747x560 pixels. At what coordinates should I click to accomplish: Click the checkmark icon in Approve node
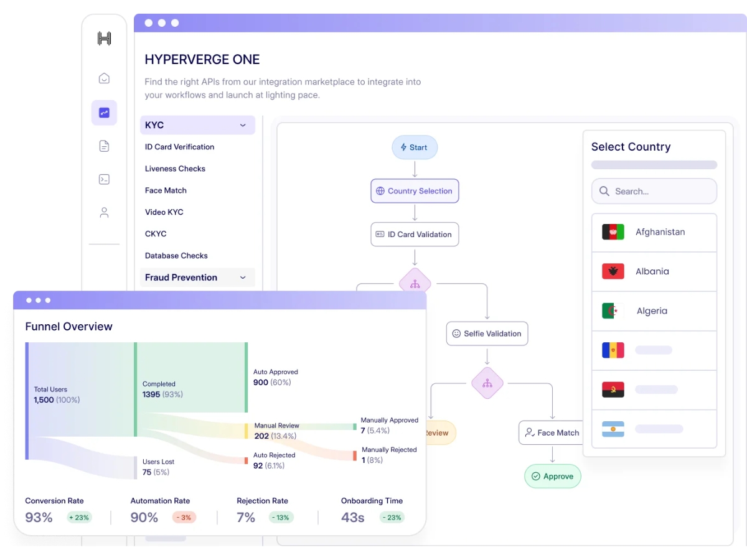pyautogui.click(x=535, y=477)
